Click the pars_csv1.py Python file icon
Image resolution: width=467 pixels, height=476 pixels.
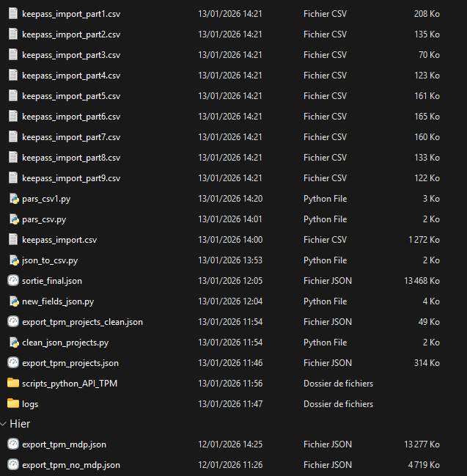pyautogui.click(x=12, y=198)
